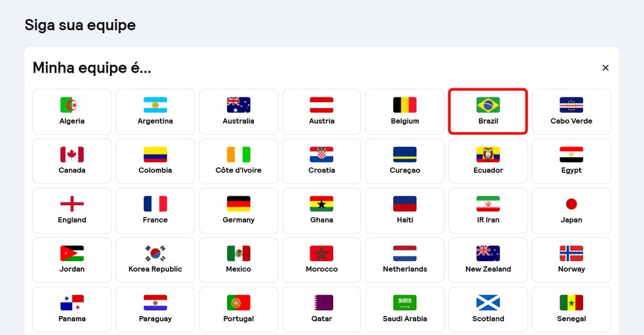
Task: Choose the Japan red circle flag
Action: (x=571, y=204)
